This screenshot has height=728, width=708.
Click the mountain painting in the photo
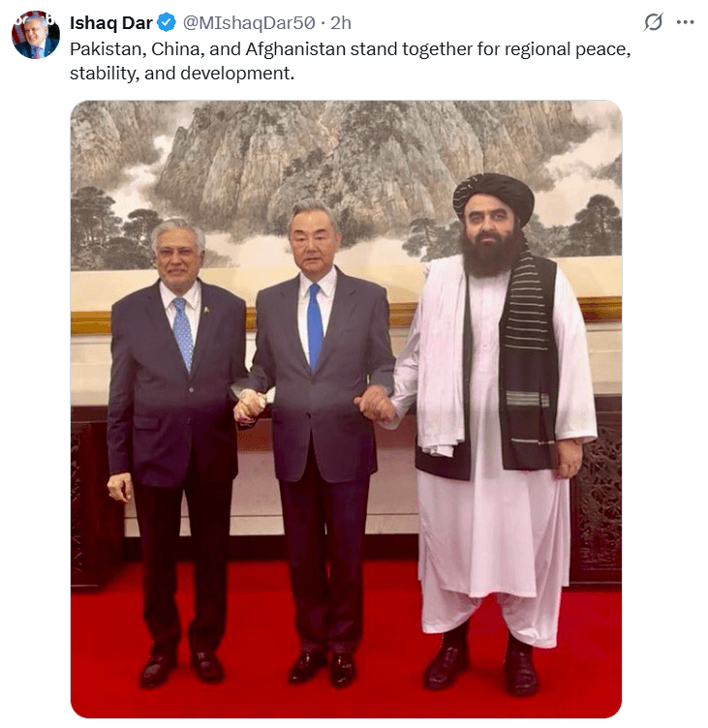click(x=346, y=181)
